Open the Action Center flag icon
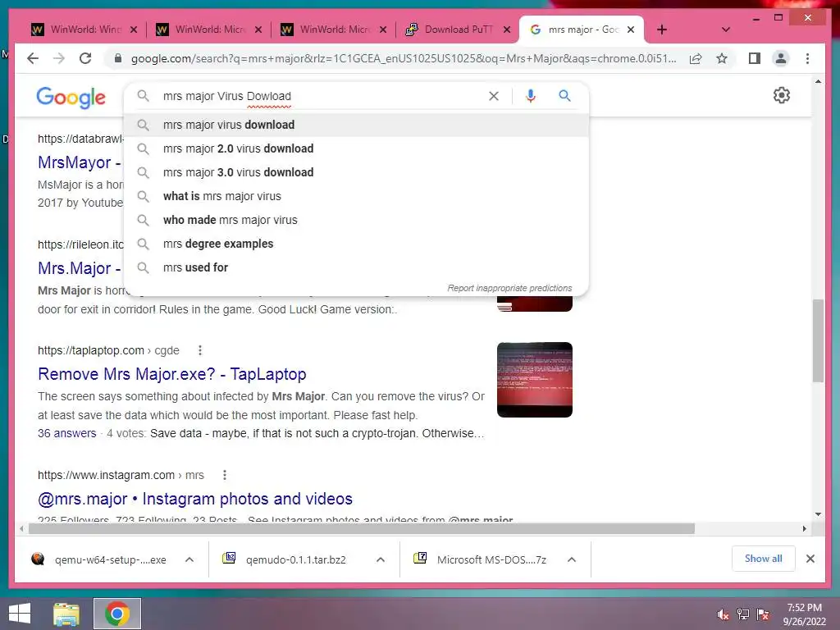 (x=763, y=615)
